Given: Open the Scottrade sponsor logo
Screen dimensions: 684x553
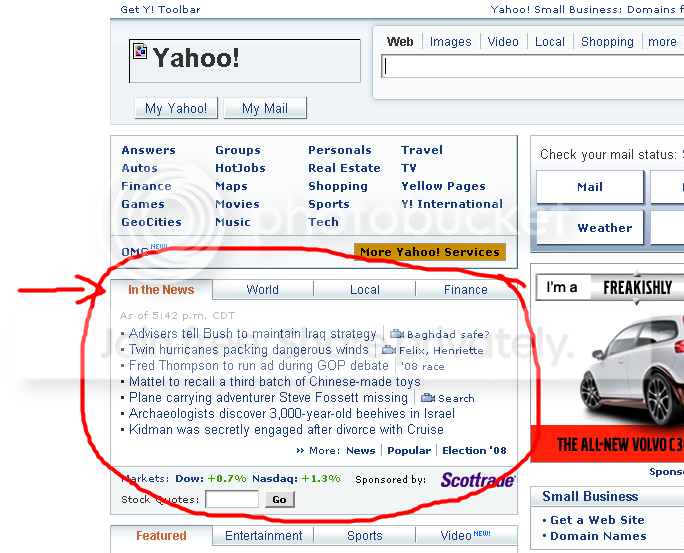Looking at the screenshot, I should pyautogui.click(x=478, y=480).
